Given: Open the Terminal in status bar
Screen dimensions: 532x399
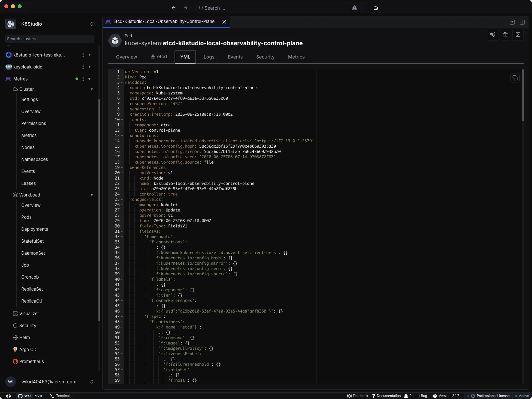Looking at the screenshot, I should click(x=60, y=396).
